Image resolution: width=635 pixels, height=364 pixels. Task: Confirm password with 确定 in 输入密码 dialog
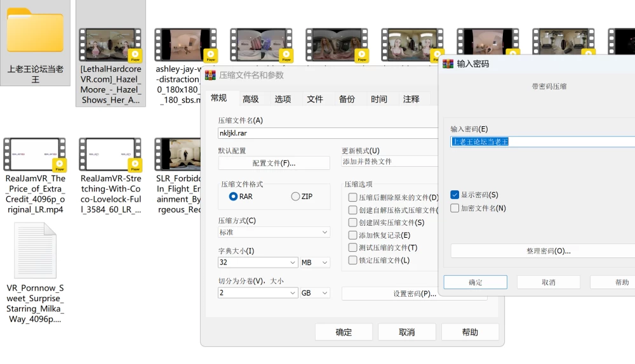pyautogui.click(x=476, y=282)
